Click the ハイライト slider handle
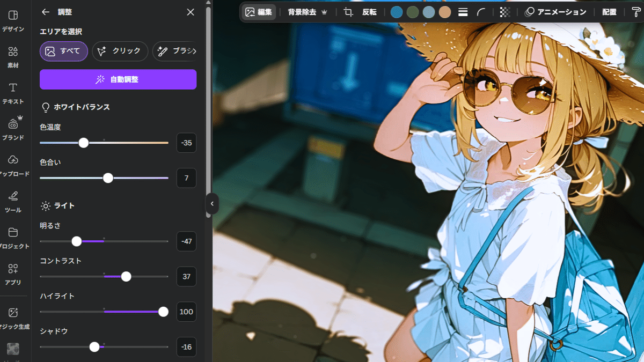 point(164,312)
